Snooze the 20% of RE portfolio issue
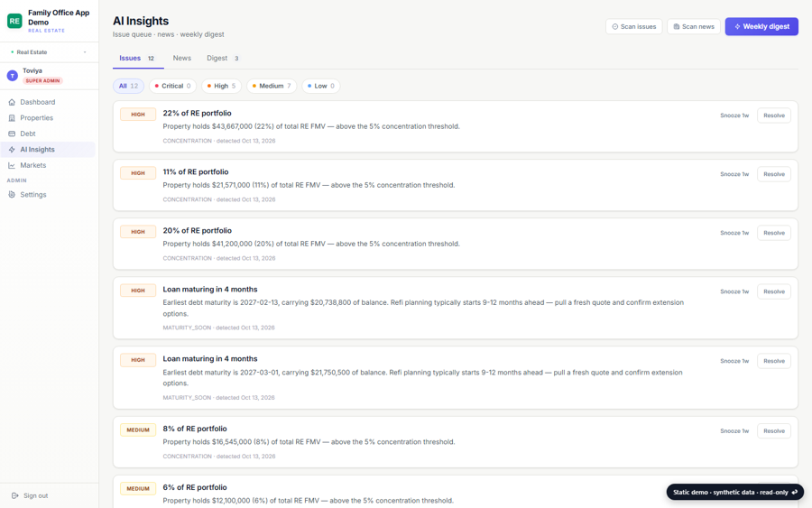812x508 pixels. [734, 233]
